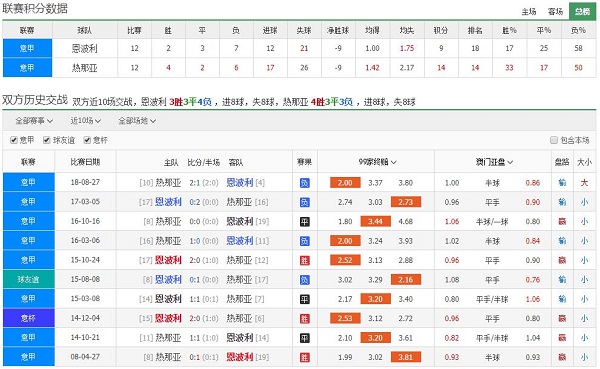Click the 胜 result badge for 08-04-27 match
600x369 pixels.
pos(305,357)
